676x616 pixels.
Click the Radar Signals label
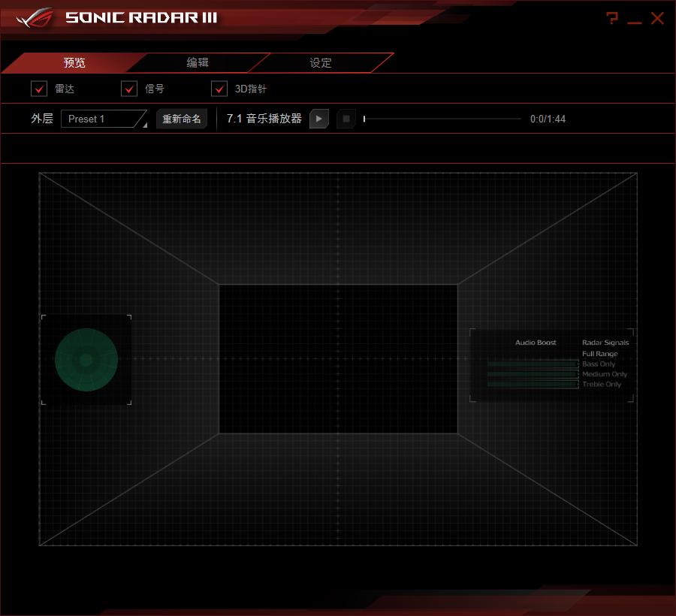tap(605, 343)
